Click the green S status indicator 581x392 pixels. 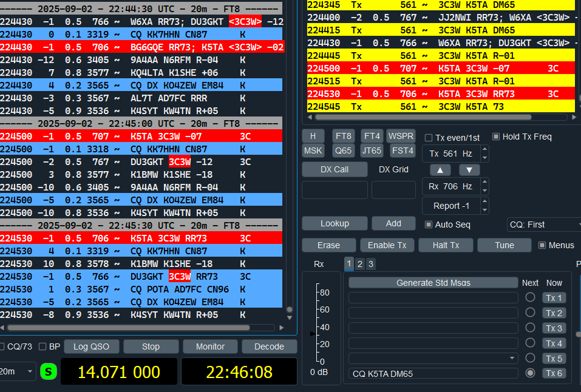coord(49,371)
